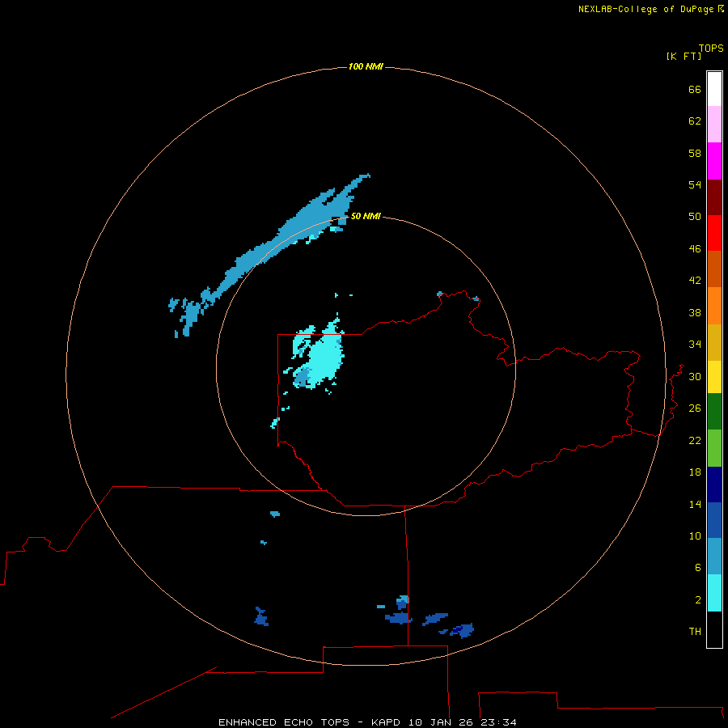Click the 10 JAN 26 date text
The width and height of the screenshot is (728, 728).
coord(442,722)
